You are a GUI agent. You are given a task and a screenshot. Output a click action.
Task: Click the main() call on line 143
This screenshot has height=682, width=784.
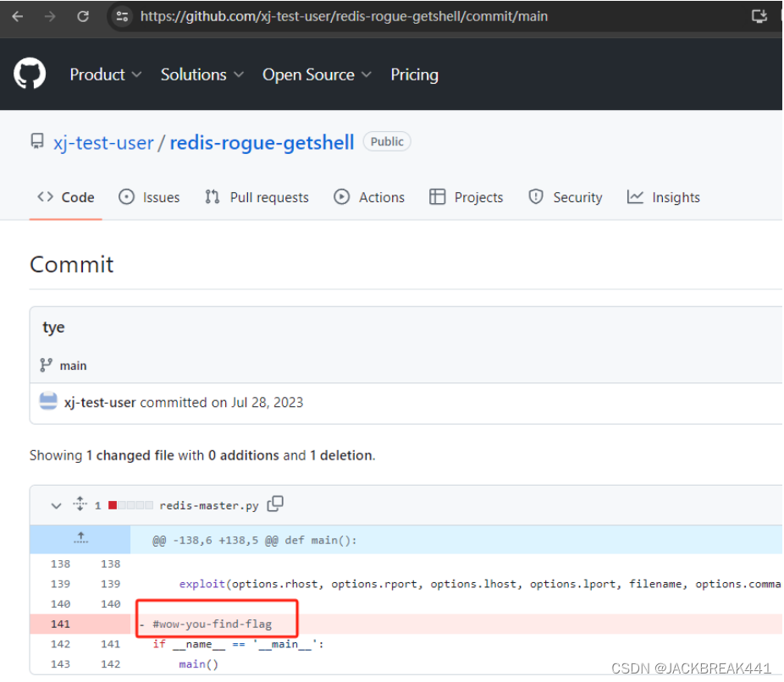[198, 664]
